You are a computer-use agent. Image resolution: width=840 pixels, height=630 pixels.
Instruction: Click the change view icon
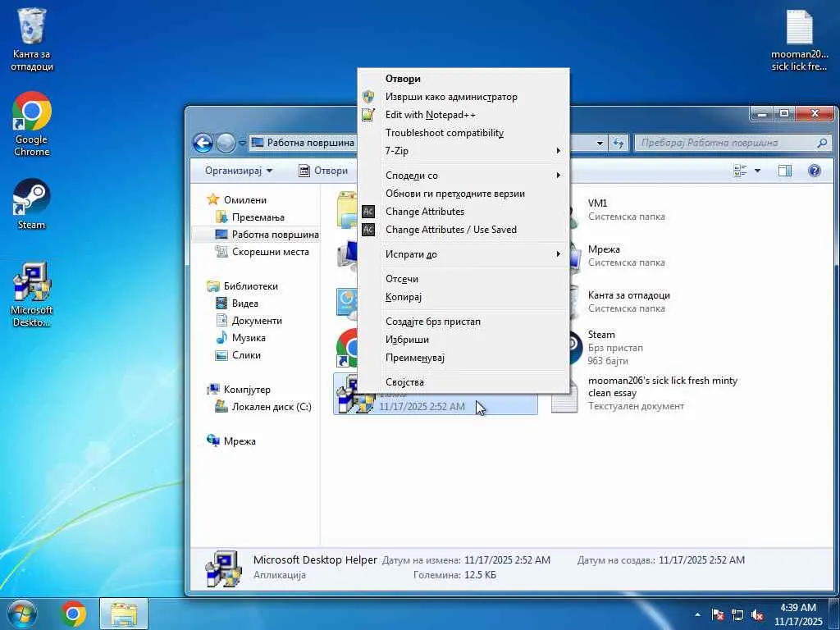click(x=741, y=171)
